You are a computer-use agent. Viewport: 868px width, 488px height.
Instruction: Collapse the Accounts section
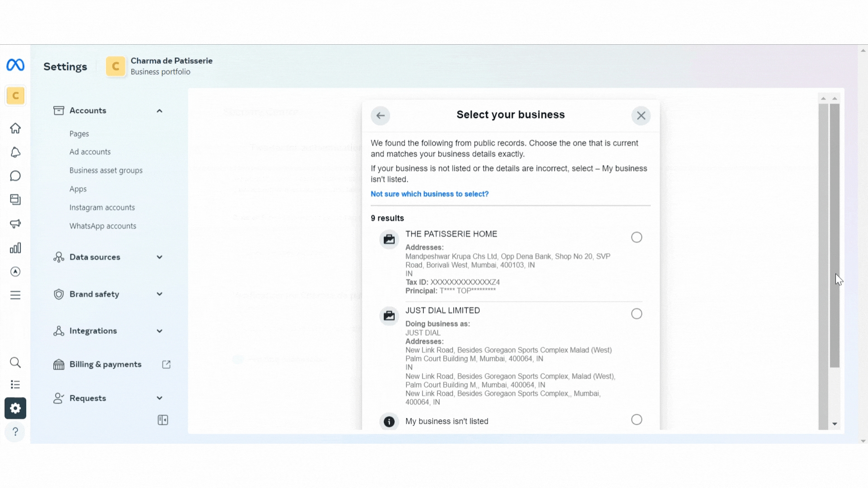159,111
